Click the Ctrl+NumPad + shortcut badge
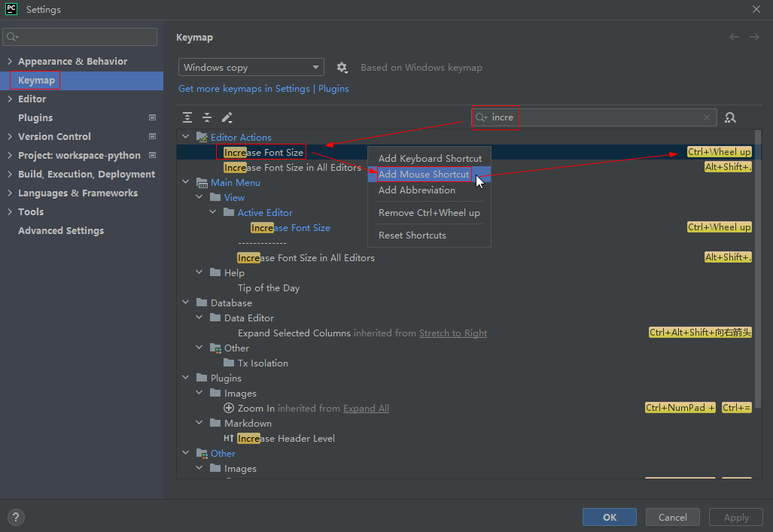Viewport: 773px width, 532px height. coord(680,408)
